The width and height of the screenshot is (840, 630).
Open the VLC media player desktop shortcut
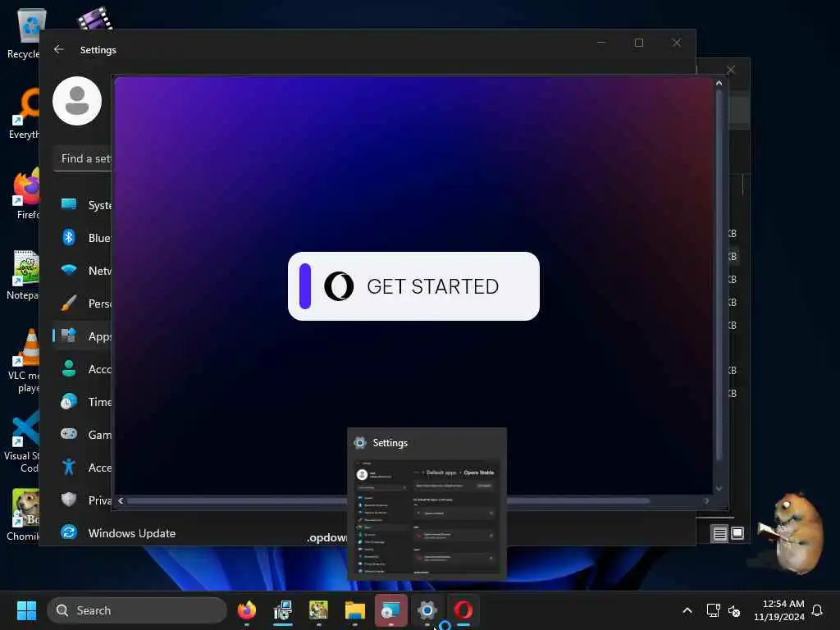tap(25, 361)
